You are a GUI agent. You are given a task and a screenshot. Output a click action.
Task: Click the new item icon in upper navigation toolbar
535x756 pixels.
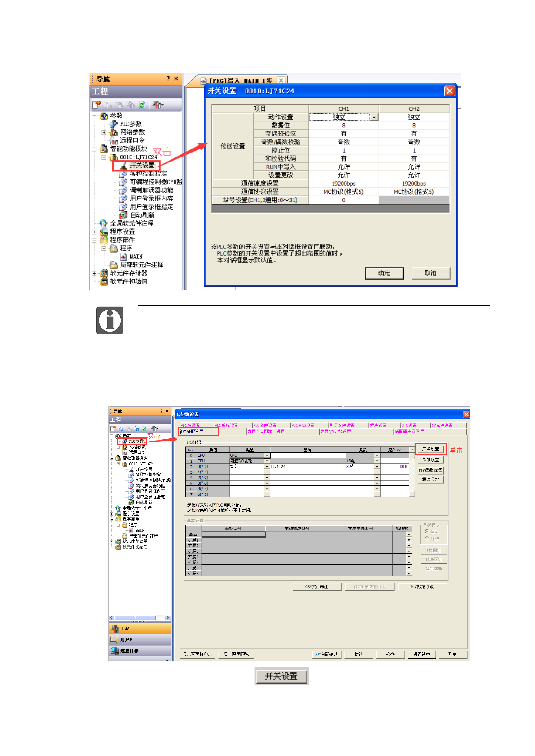point(96,105)
